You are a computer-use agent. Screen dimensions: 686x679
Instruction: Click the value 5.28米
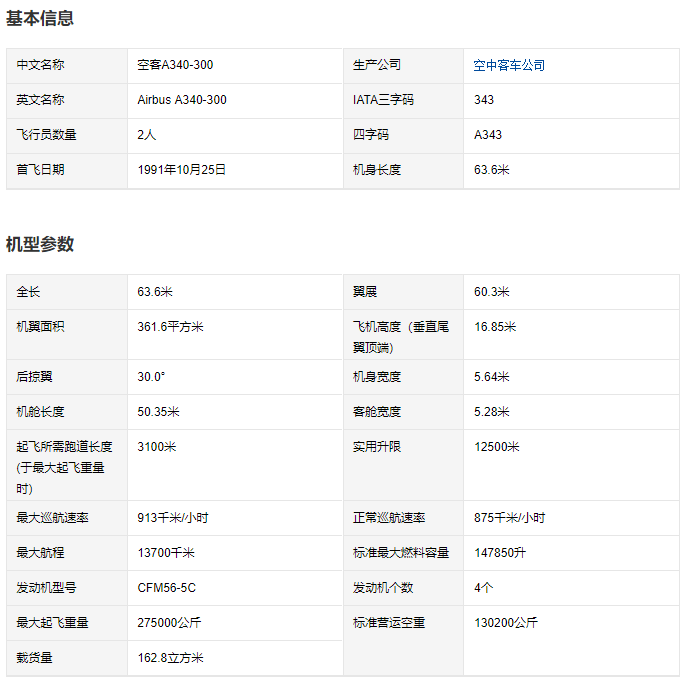point(492,412)
